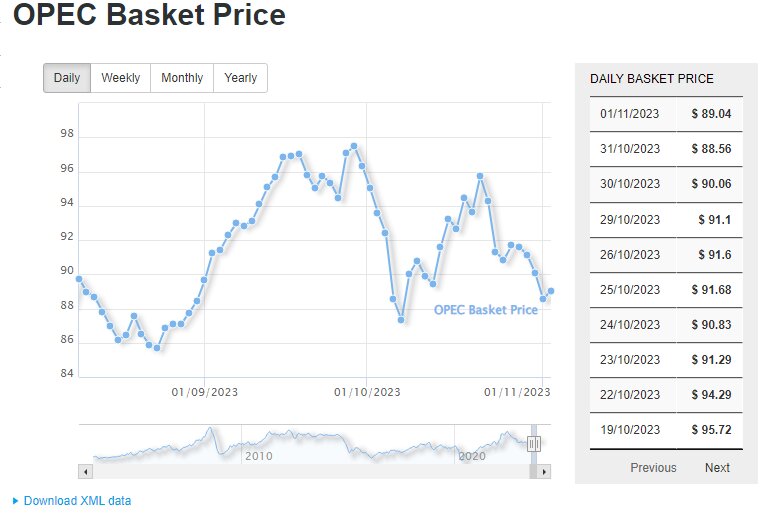
Task: Select the 30/10/2023 row showing $90.06
Action: coord(665,184)
